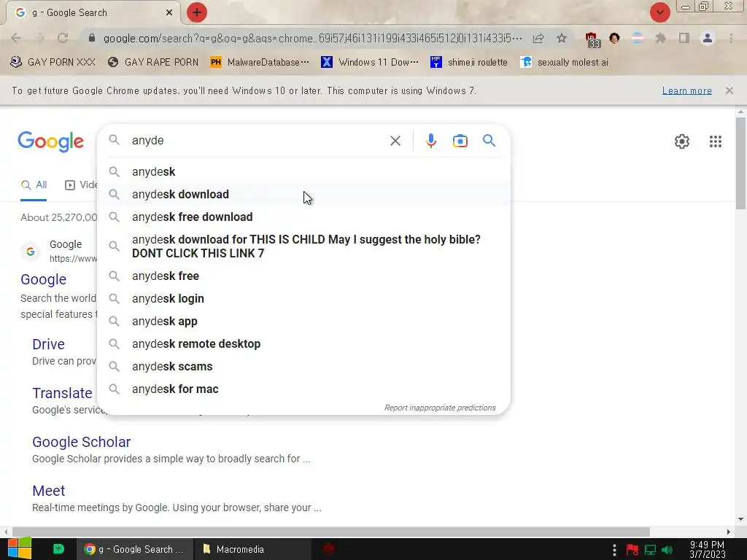Choose the 'anydesk scams' suggestion
The width and height of the screenshot is (747, 560).
[x=303, y=366]
